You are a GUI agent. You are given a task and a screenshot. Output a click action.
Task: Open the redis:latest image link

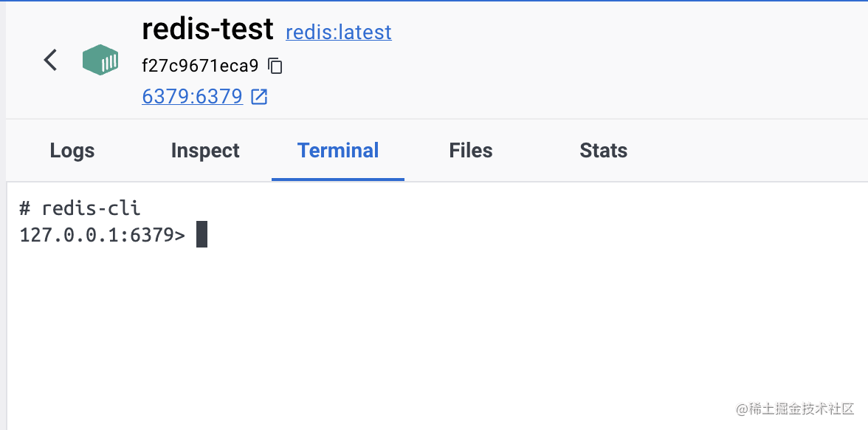point(339,32)
